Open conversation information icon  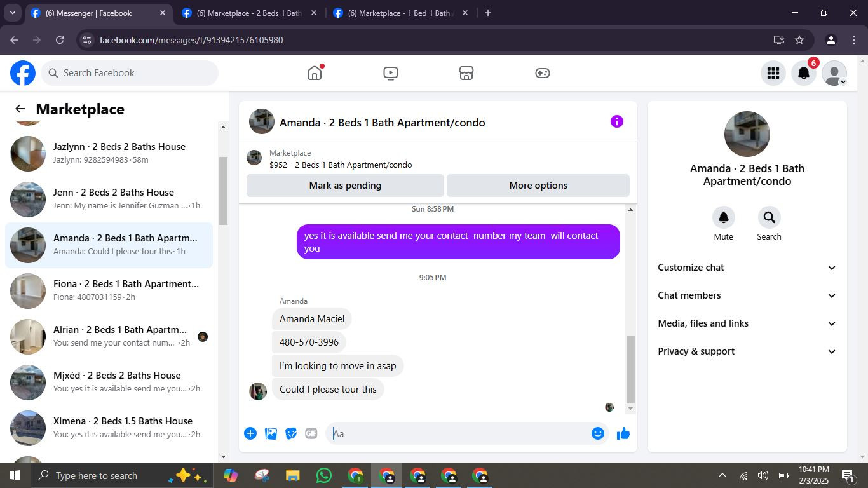[617, 121]
